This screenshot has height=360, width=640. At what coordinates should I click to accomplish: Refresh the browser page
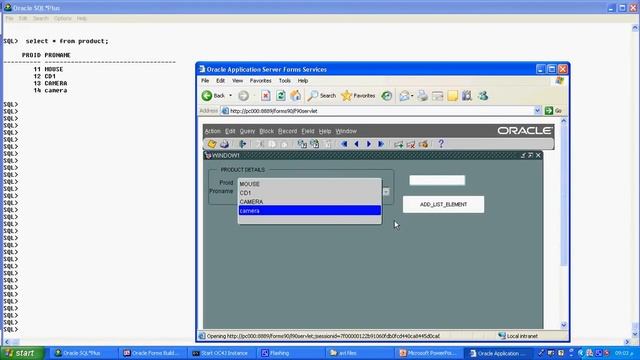pos(281,96)
